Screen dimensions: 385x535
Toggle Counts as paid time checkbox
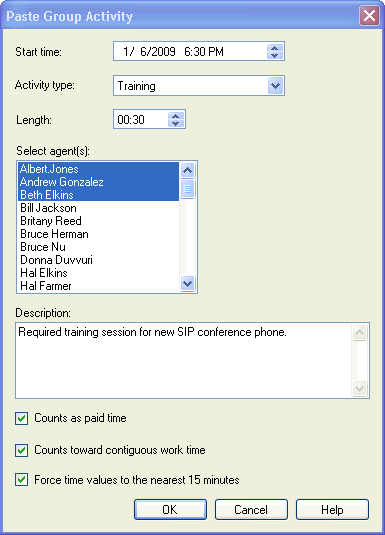point(22,418)
